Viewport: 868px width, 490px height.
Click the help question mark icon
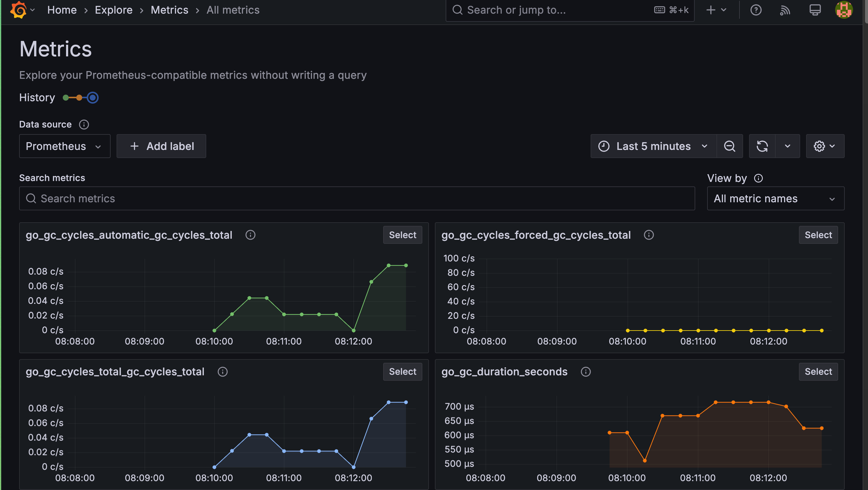[x=755, y=9]
